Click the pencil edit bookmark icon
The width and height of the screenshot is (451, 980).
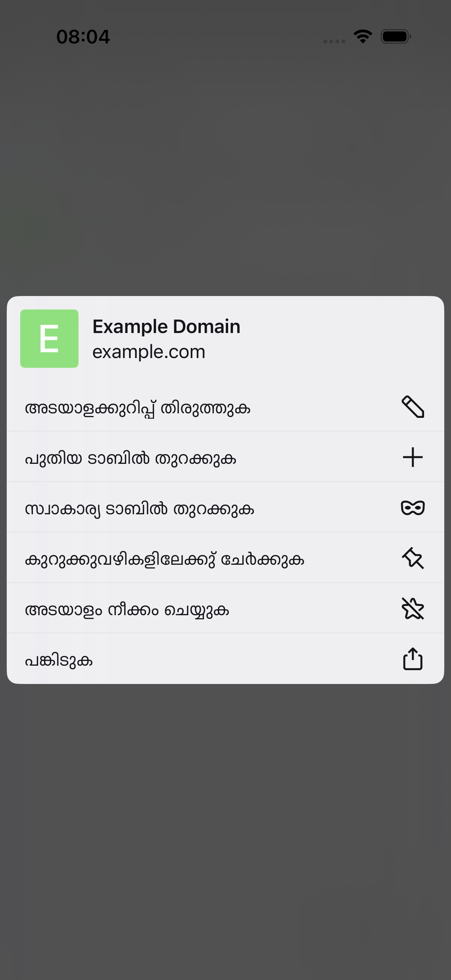[412, 407]
